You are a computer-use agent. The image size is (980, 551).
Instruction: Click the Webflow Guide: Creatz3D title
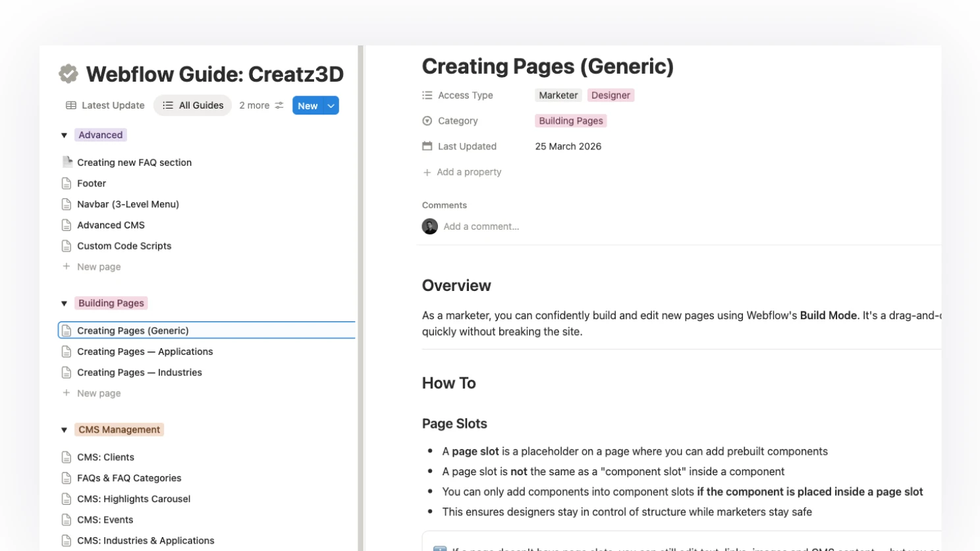215,74
